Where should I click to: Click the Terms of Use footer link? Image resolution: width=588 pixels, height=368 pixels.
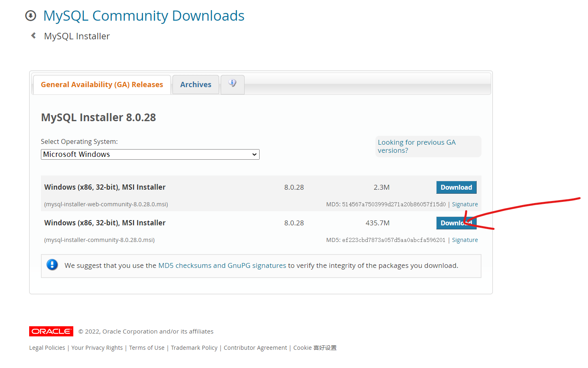(147, 347)
